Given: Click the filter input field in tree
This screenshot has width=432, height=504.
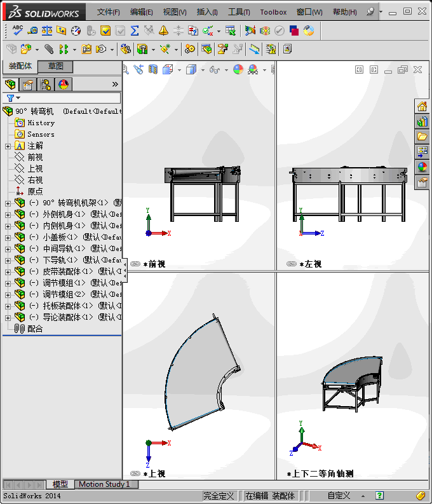Looking at the screenshot, I should click(x=62, y=98).
